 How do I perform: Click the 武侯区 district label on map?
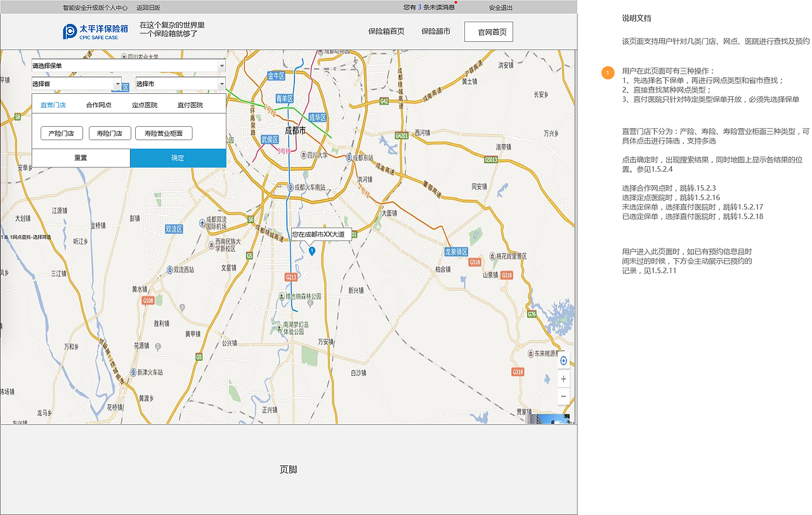[x=270, y=139]
